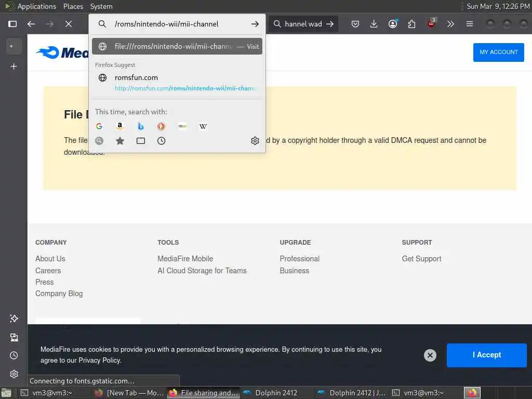Visit file:///roms/nintendo-wii/mii-channel suggestion
The width and height of the screenshot is (532, 399).
click(177, 46)
